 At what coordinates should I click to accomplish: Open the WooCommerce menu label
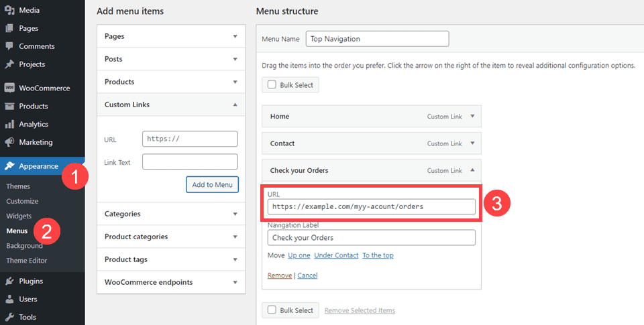tap(44, 88)
